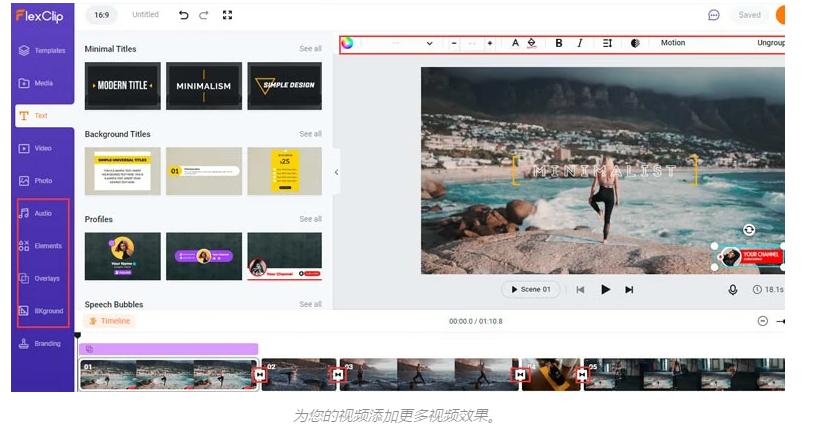The width and height of the screenshot is (818, 424).
Task: Click the Overlays sidebar icon
Action: click(x=24, y=278)
